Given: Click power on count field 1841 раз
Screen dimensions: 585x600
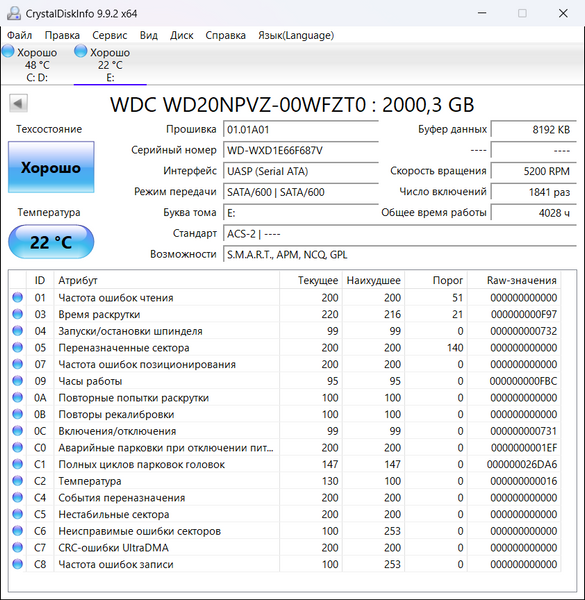Looking at the screenshot, I should pos(534,192).
